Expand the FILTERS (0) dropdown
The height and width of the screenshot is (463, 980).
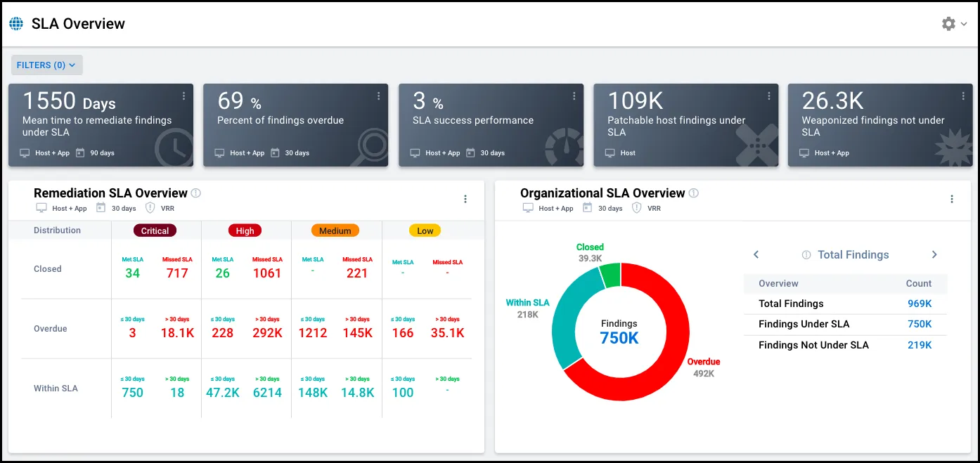46,65
